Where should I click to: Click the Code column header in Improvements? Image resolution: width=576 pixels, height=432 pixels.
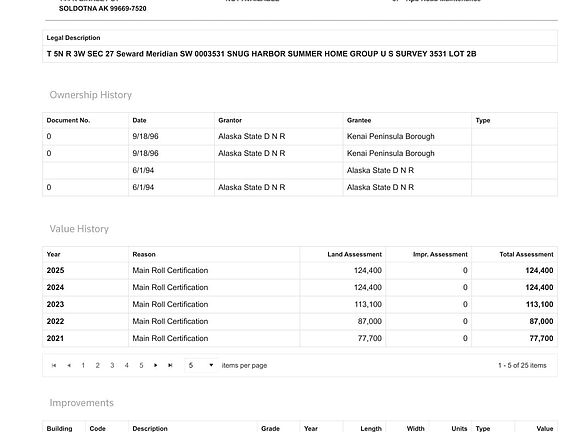[97, 429]
